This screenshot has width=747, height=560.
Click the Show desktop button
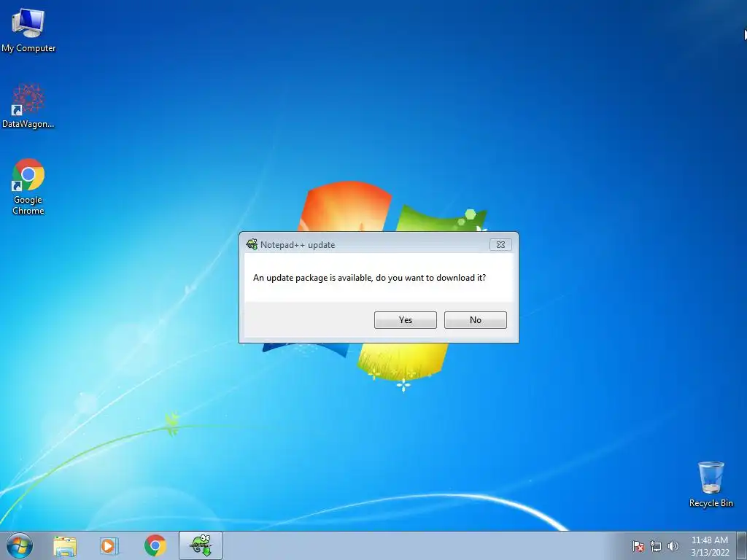coord(742,545)
